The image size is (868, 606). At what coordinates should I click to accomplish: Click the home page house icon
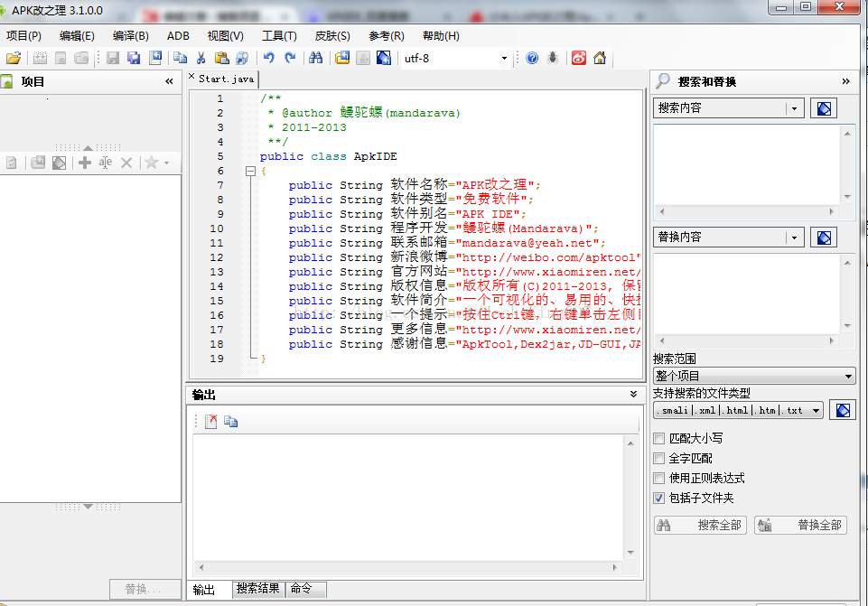[x=600, y=58]
